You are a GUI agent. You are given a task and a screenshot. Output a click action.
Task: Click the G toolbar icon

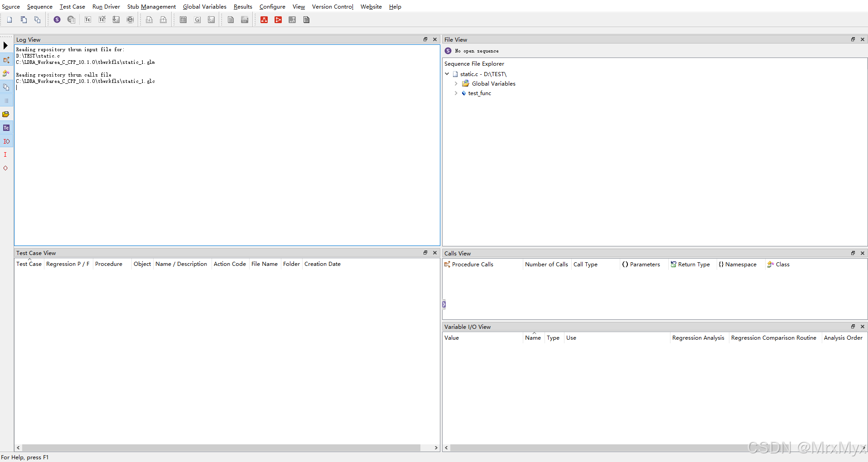coord(198,19)
